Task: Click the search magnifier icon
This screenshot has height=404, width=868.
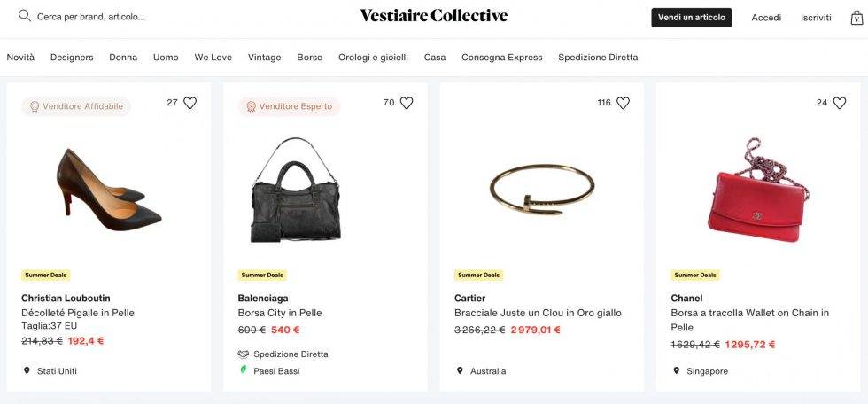Action: (x=25, y=16)
